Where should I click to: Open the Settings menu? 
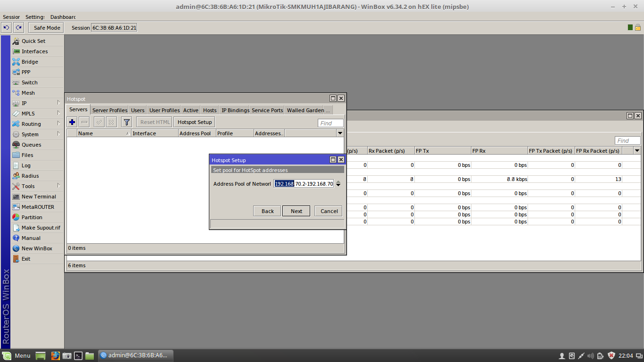[35, 17]
